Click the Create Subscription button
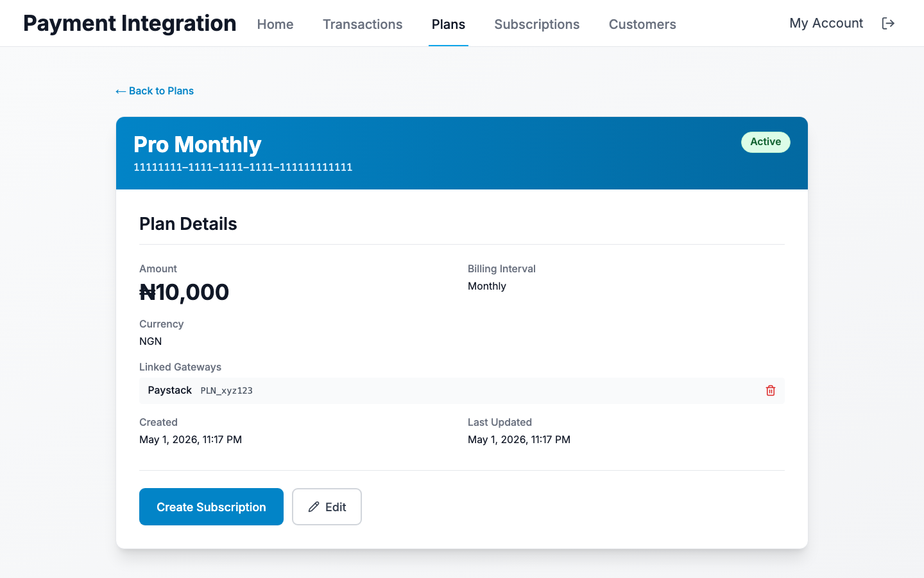Image resolution: width=924 pixels, height=578 pixels. [x=211, y=507]
